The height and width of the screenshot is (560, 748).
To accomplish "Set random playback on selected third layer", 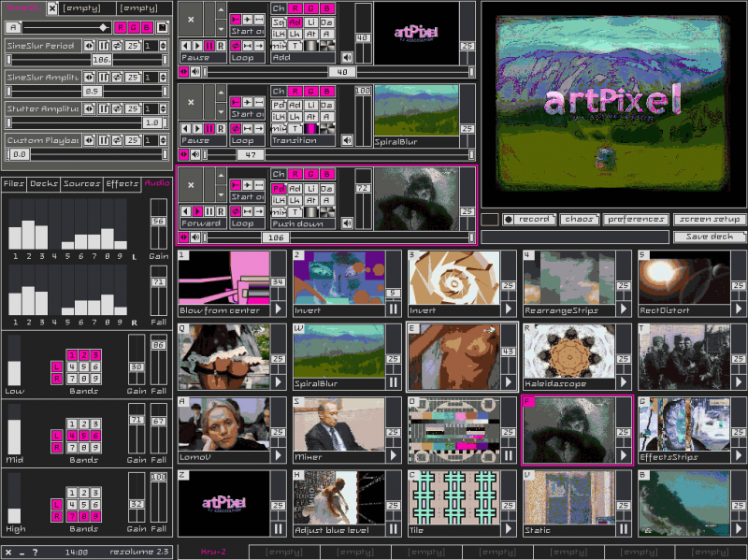I will point(221,211).
